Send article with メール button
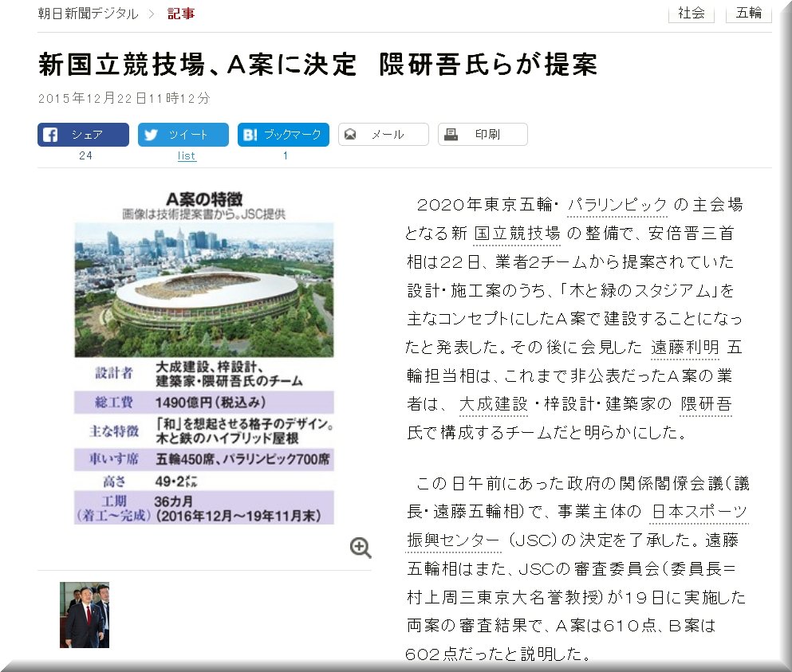This screenshot has height=672, width=792. point(384,135)
